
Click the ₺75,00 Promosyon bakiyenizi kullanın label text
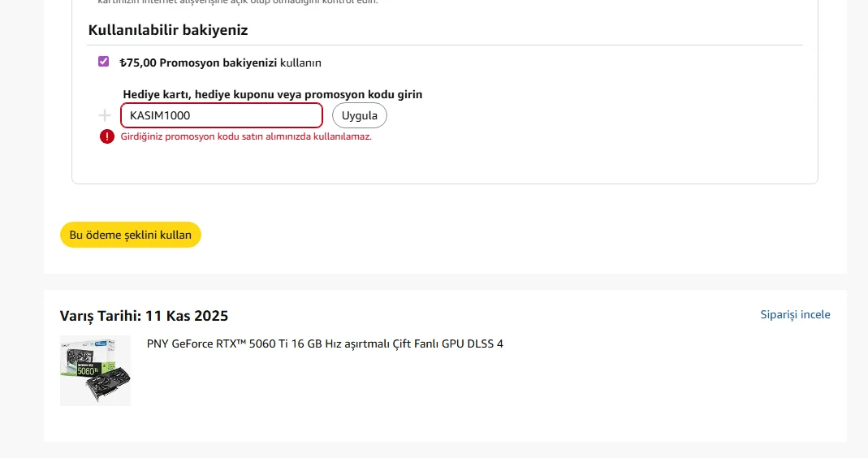pyautogui.click(x=220, y=63)
